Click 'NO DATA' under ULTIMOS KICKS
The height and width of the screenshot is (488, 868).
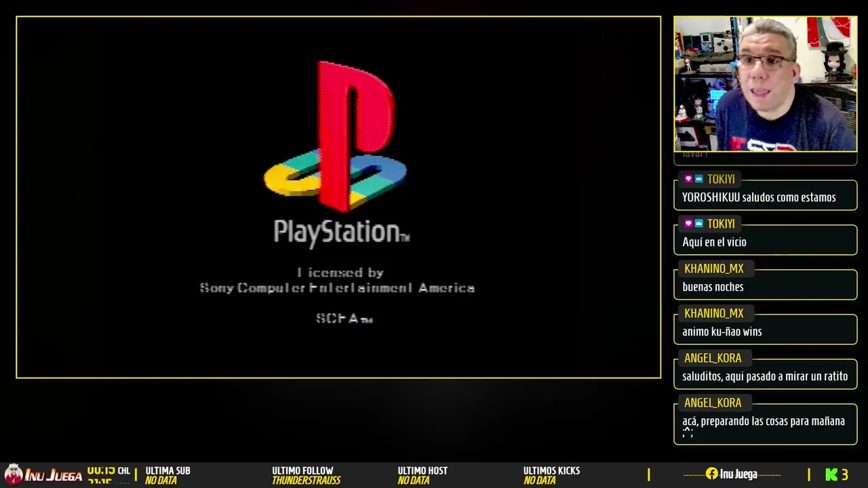539,481
